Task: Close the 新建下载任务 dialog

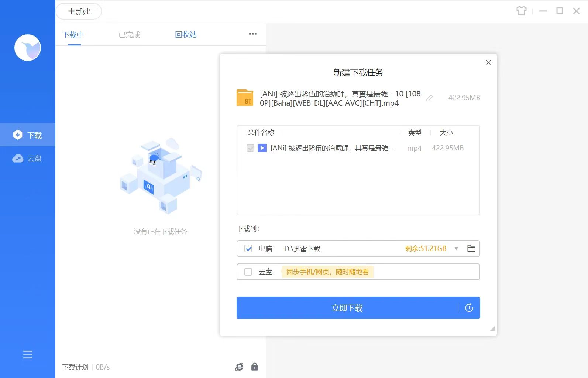Action: point(488,62)
